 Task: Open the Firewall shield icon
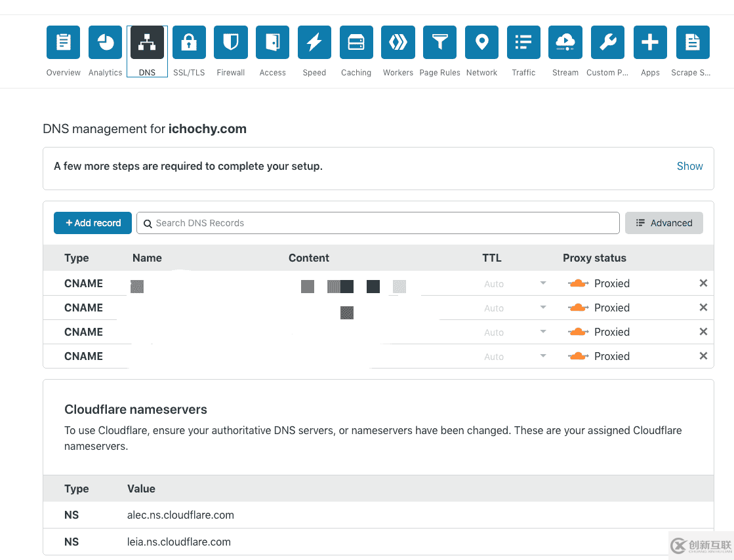point(231,43)
